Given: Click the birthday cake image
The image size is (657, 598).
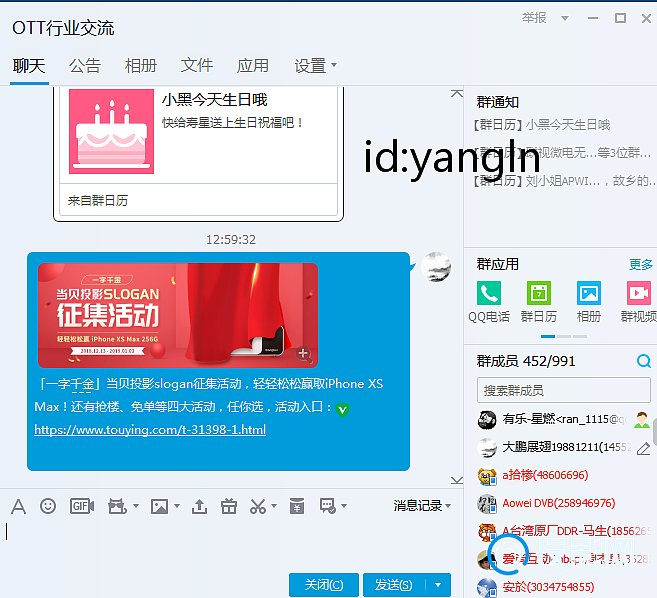Looking at the screenshot, I should 111,131.
